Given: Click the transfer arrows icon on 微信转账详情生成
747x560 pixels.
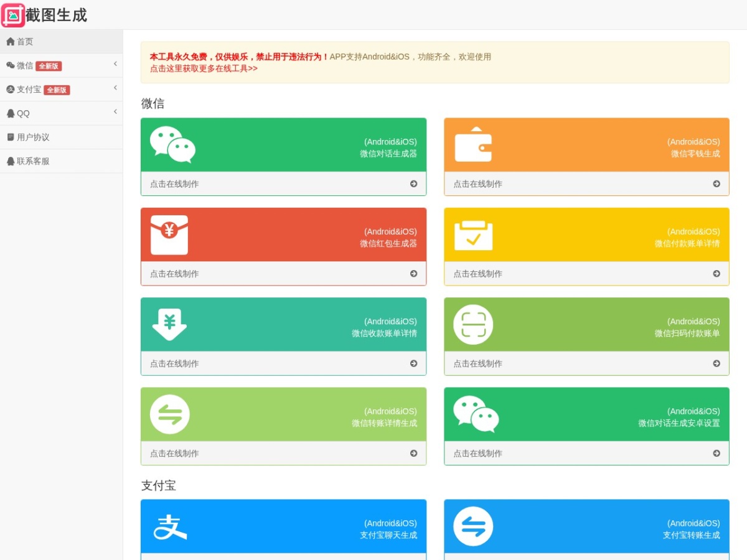Looking at the screenshot, I should pyautogui.click(x=170, y=414).
